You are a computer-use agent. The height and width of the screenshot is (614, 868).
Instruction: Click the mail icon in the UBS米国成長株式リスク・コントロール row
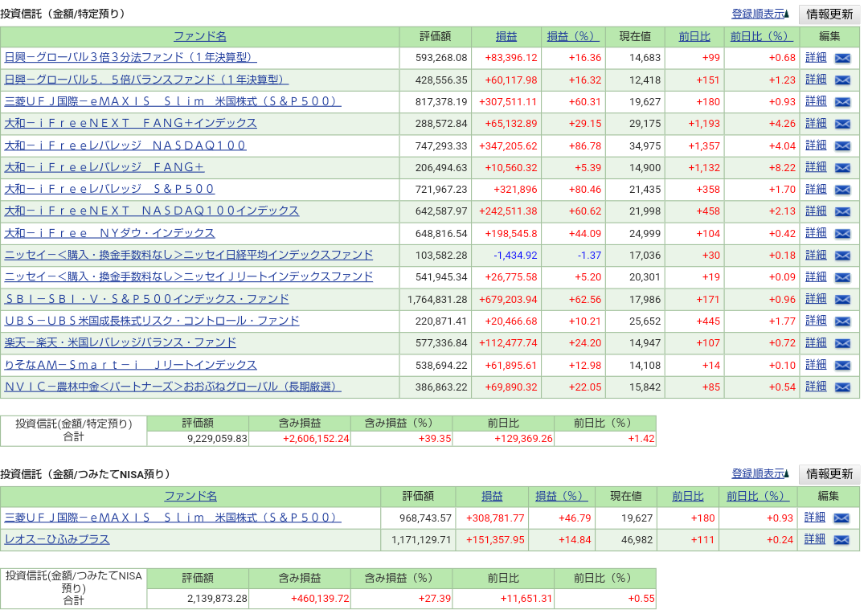[x=842, y=321]
